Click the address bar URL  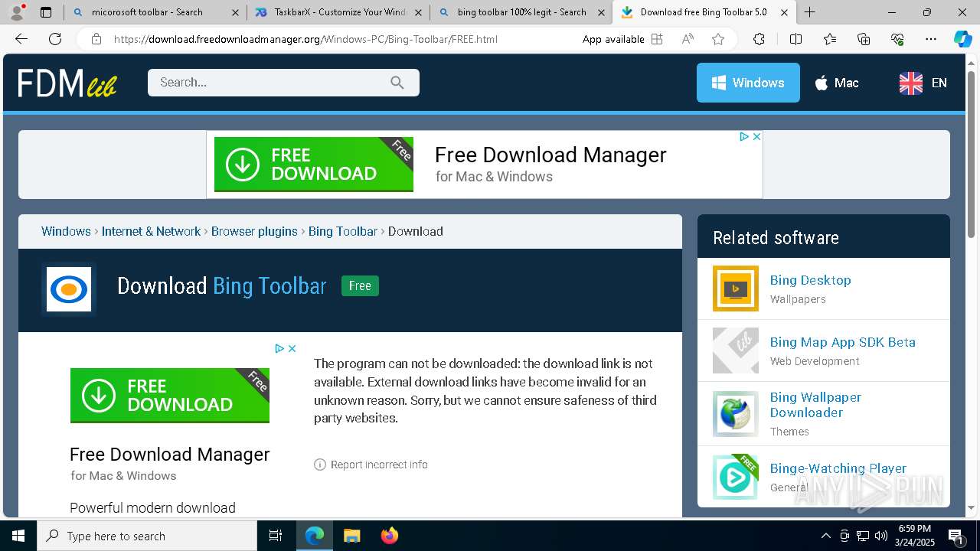(x=305, y=39)
